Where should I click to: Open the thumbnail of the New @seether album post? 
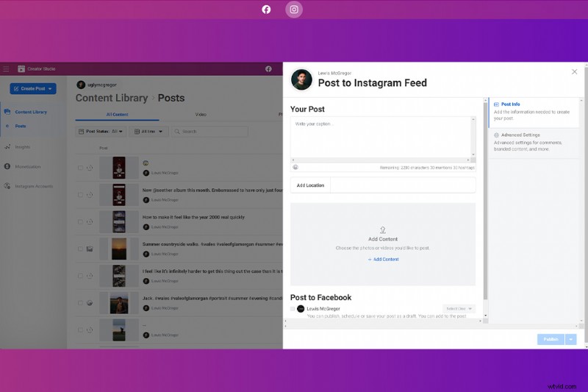(x=119, y=195)
